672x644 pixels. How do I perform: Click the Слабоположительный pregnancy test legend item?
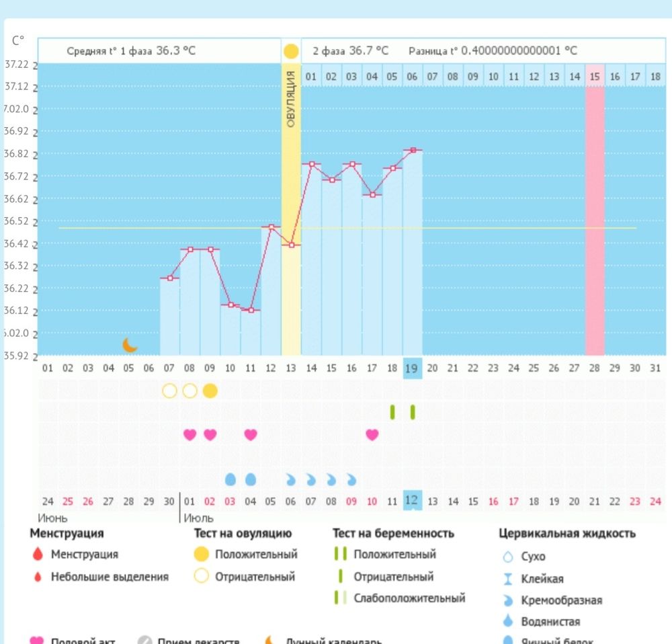coord(409,598)
